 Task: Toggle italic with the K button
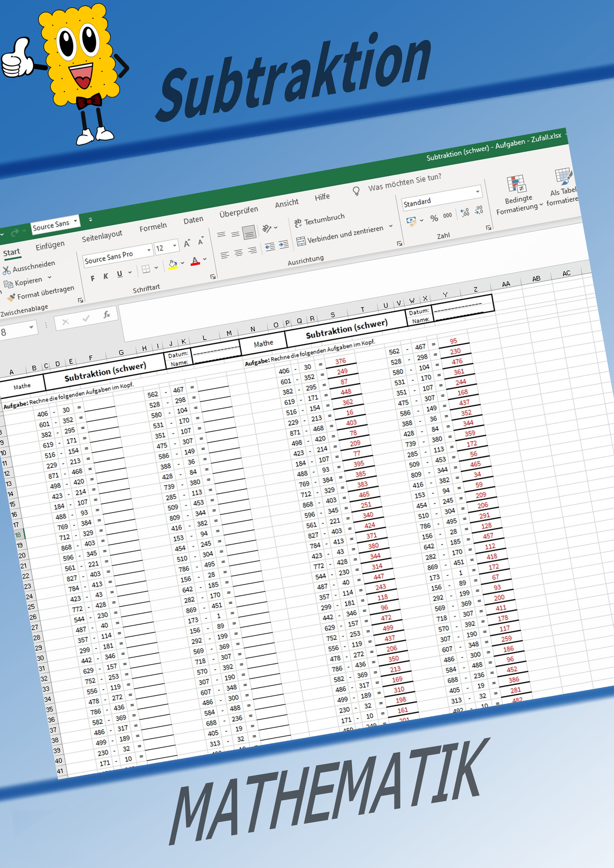[x=106, y=276]
